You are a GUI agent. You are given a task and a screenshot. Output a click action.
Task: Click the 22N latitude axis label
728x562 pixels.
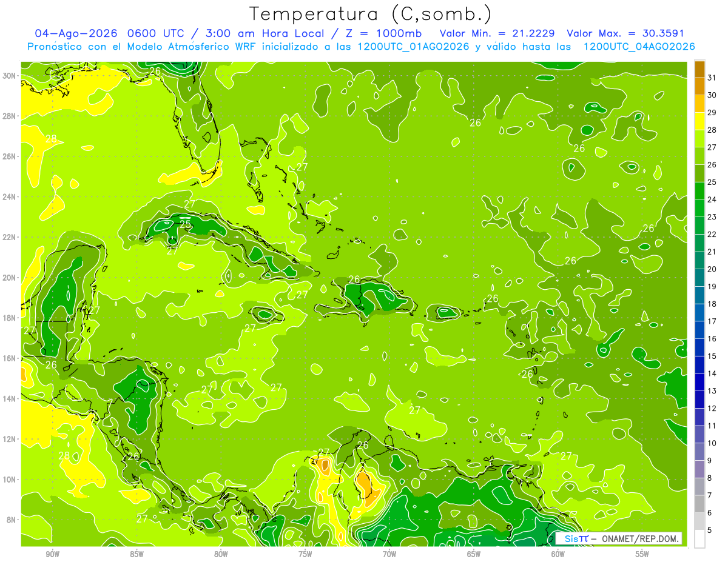[9, 237]
